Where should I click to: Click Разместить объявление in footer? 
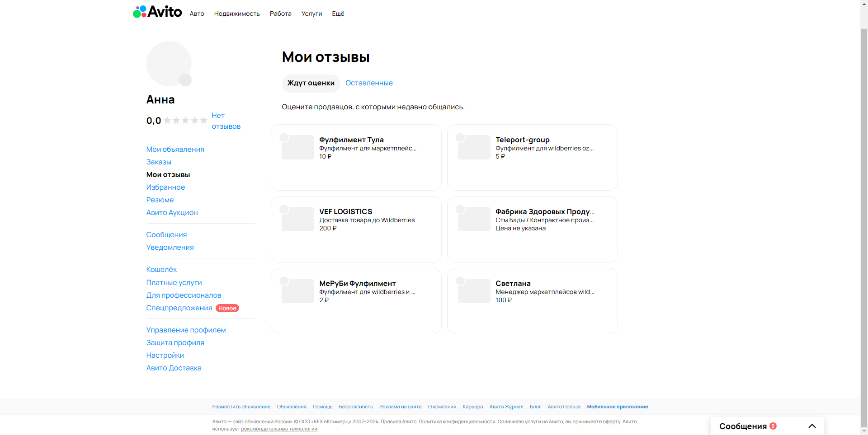tap(241, 407)
